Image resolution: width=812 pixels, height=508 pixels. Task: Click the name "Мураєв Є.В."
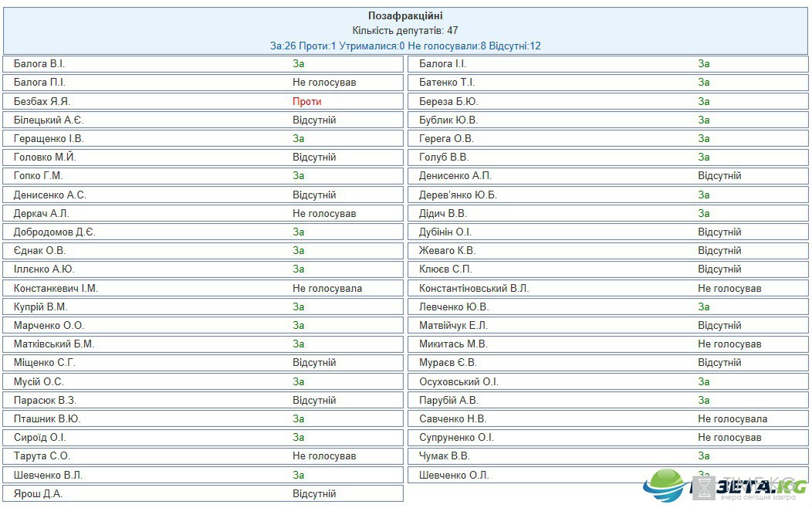point(448,364)
